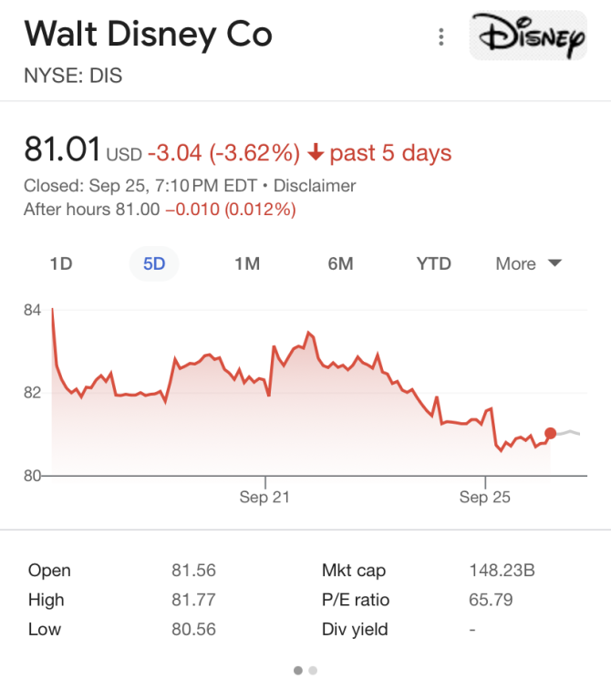Go to first stats page dot
The width and height of the screenshot is (611, 700).
click(298, 670)
